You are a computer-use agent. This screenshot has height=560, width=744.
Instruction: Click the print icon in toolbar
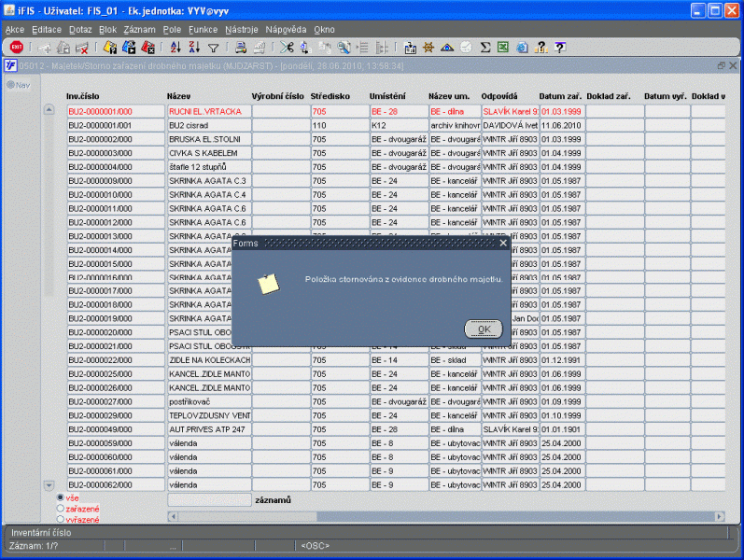click(241, 47)
